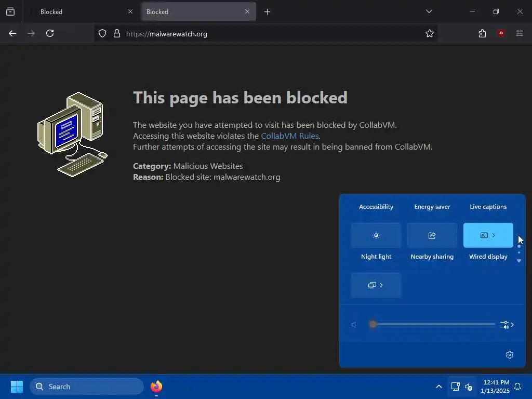Open the Windows Start menu

17,387
